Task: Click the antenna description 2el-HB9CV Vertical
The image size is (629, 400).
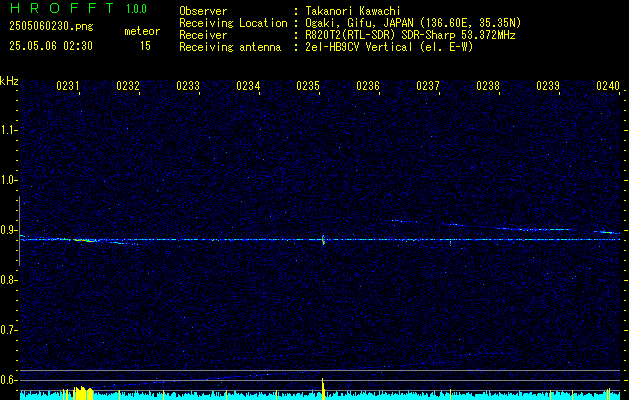Action: (359, 47)
